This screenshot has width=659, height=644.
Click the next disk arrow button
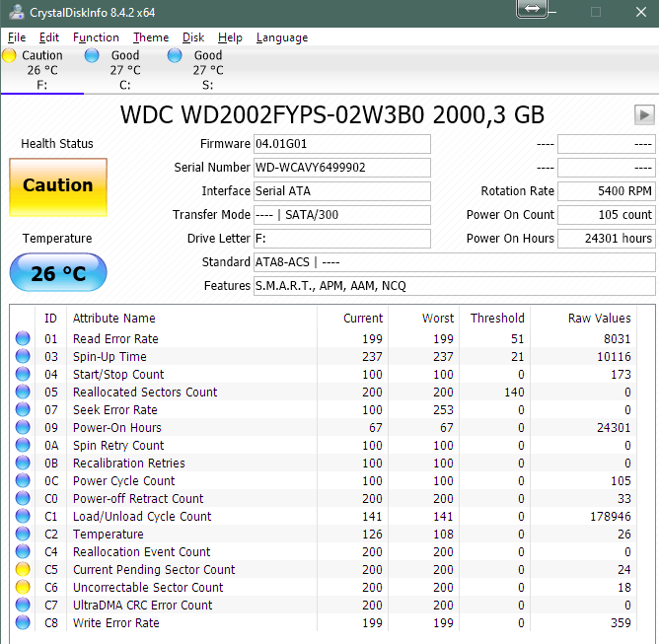point(644,114)
